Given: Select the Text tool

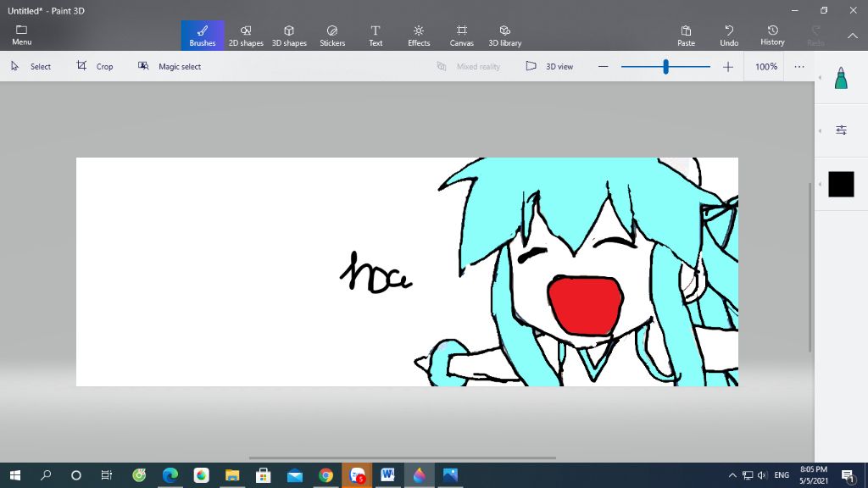Looking at the screenshot, I should (x=376, y=34).
